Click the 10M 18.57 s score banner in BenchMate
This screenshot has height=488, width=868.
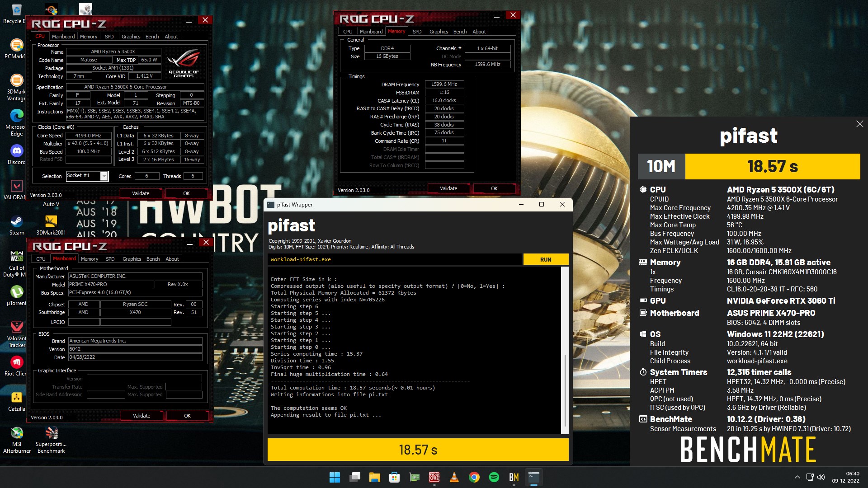[x=749, y=166]
